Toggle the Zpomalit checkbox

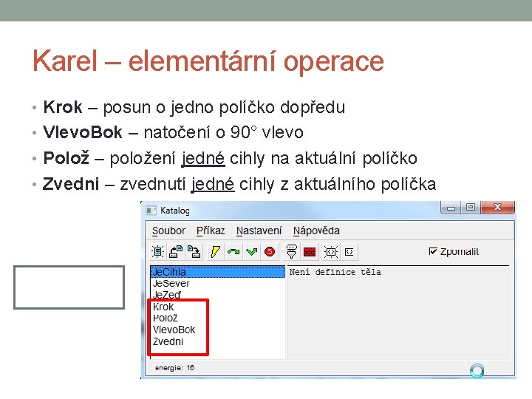click(433, 251)
